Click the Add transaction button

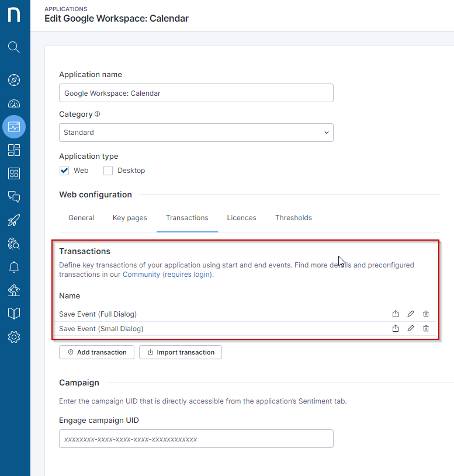point(96,352)
